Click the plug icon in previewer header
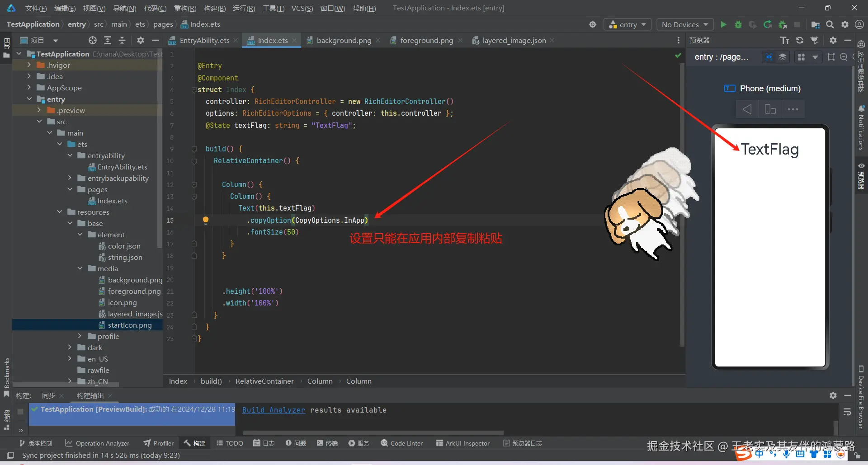Image resolution: width=868 pixels, height=465 pixels. (815, 40)
